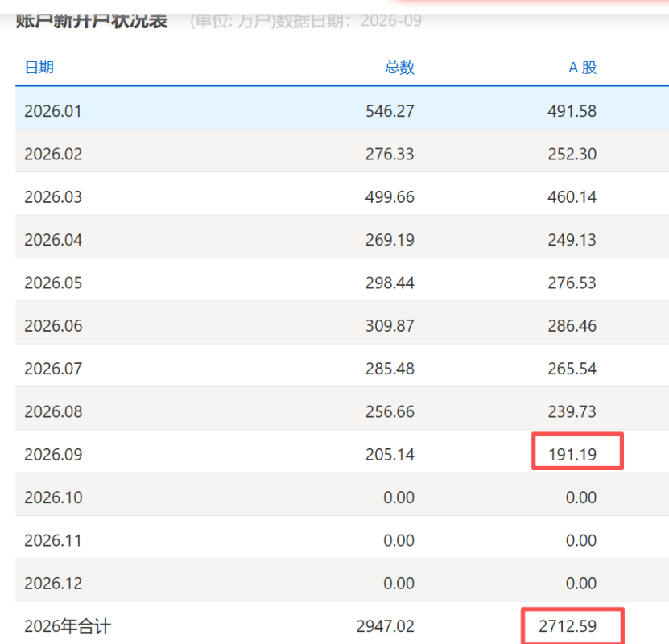Select the 191.19 A股 value
This screenshot has width=669, height=644.
[x=572, y=455]
